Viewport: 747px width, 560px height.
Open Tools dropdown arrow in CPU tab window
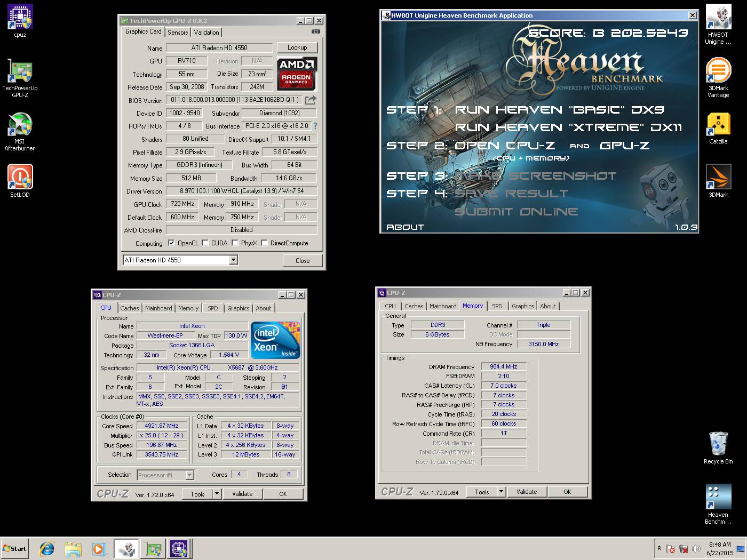point(217,494)
